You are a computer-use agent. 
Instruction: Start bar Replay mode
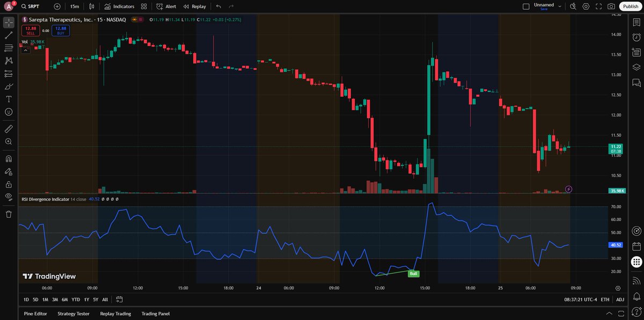click(194, 6)
